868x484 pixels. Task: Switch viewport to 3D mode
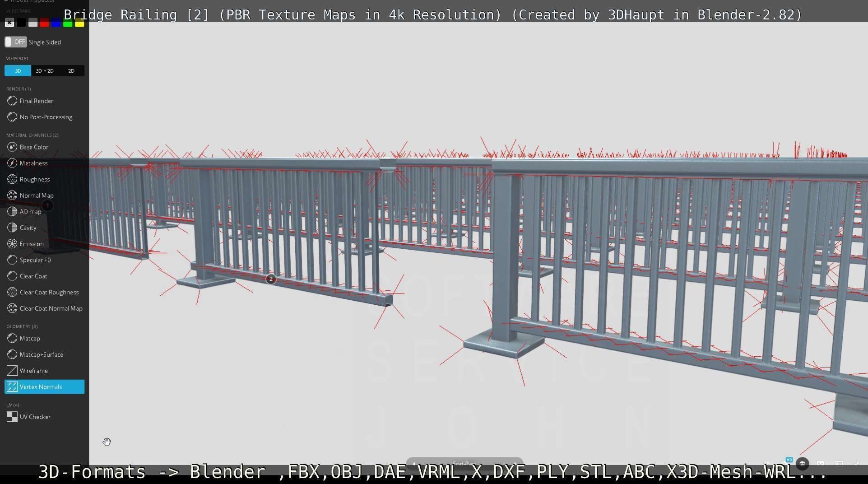18,71
